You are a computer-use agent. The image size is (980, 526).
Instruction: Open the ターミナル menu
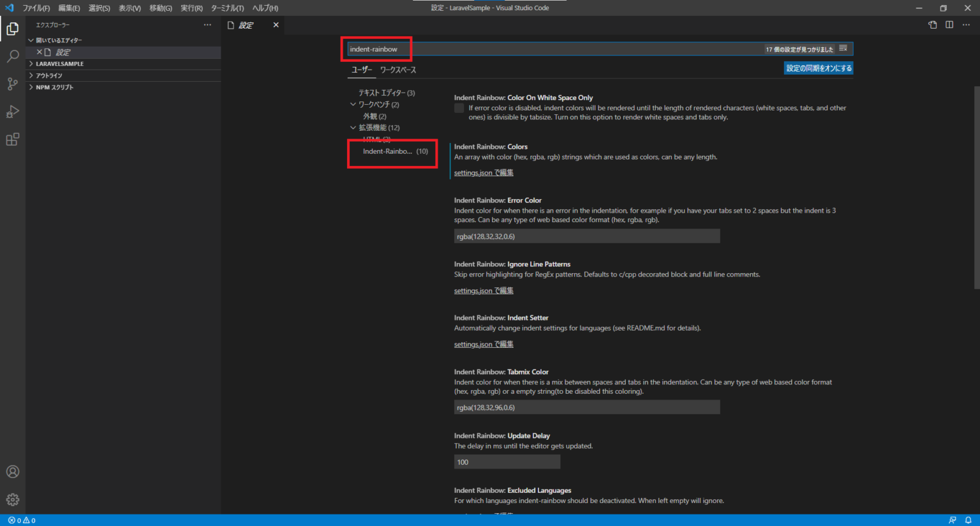227,8
